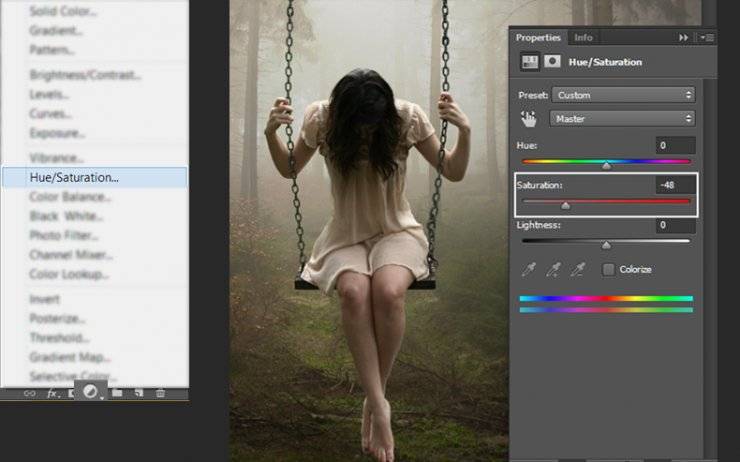
Task: Click the Saturation slider handle
Action: 565,205
